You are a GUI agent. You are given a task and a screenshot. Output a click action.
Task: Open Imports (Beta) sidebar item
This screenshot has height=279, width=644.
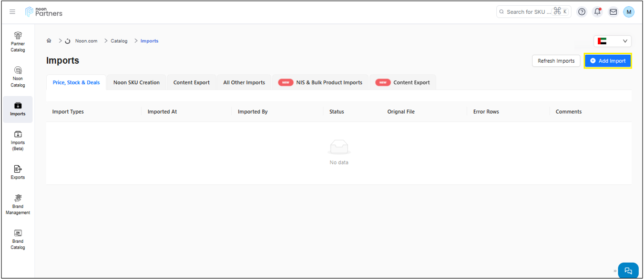coord(18,141)
